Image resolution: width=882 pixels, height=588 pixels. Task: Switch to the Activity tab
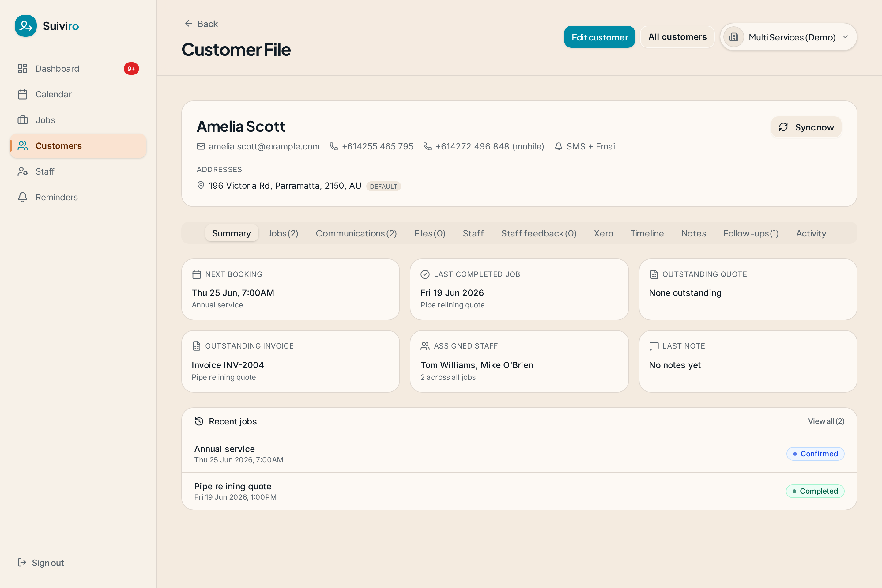pos(811,233)
